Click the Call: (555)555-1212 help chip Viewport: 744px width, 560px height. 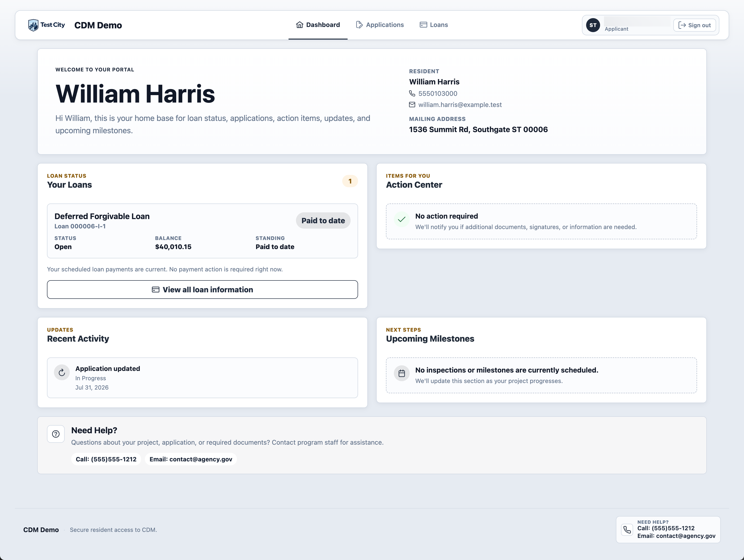pyautogui.click(x=106, y=459)
